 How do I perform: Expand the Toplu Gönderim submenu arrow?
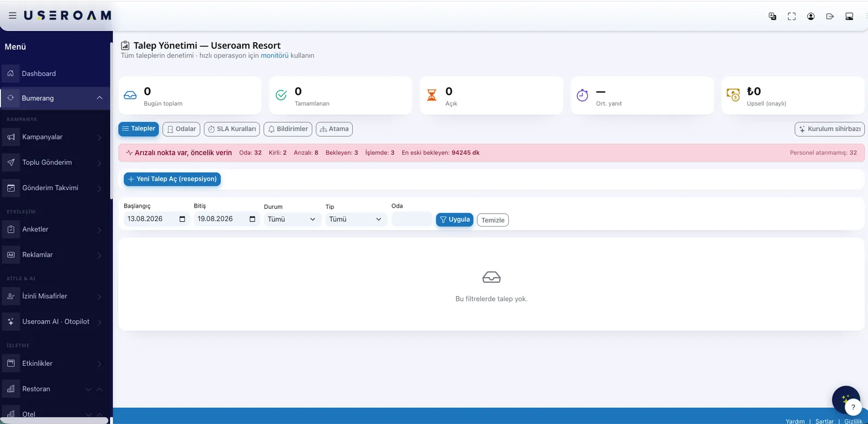coord(99,163)
